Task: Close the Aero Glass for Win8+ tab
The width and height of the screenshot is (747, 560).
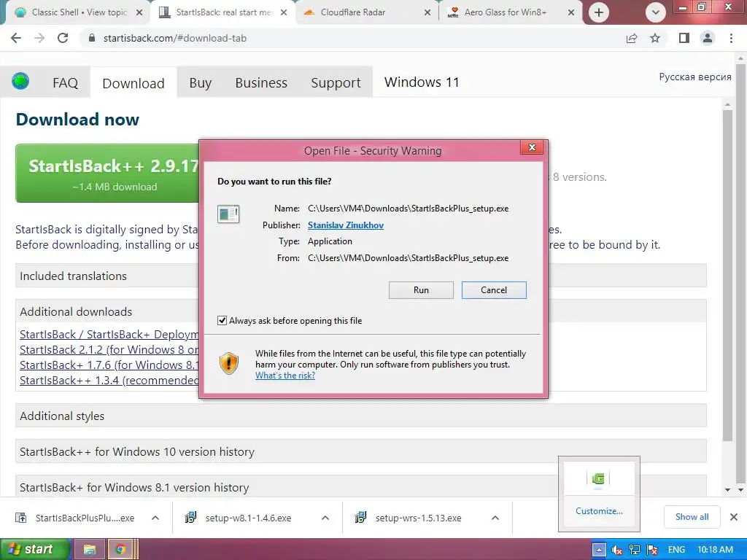Action: 571,12
